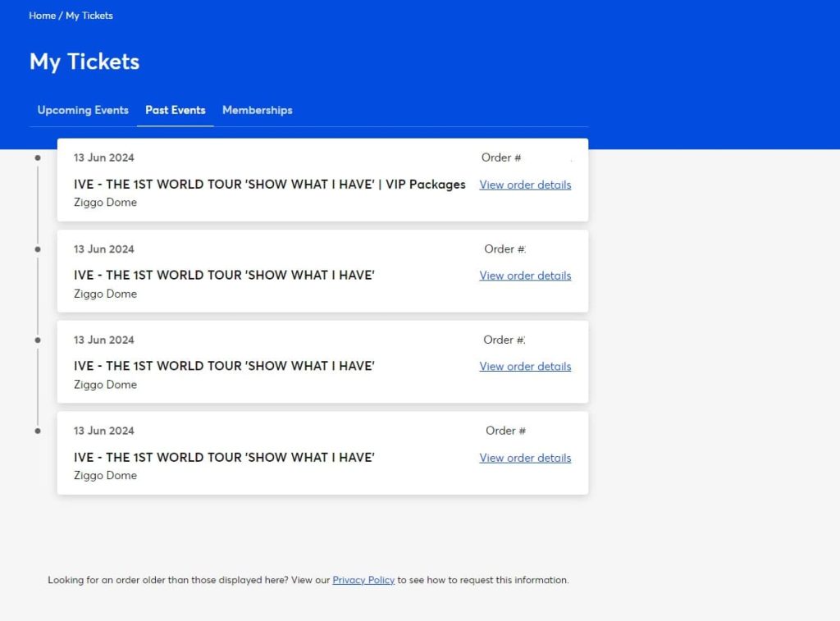Click the 13 Jun 2024 date in last card

[x=104, y=431]
